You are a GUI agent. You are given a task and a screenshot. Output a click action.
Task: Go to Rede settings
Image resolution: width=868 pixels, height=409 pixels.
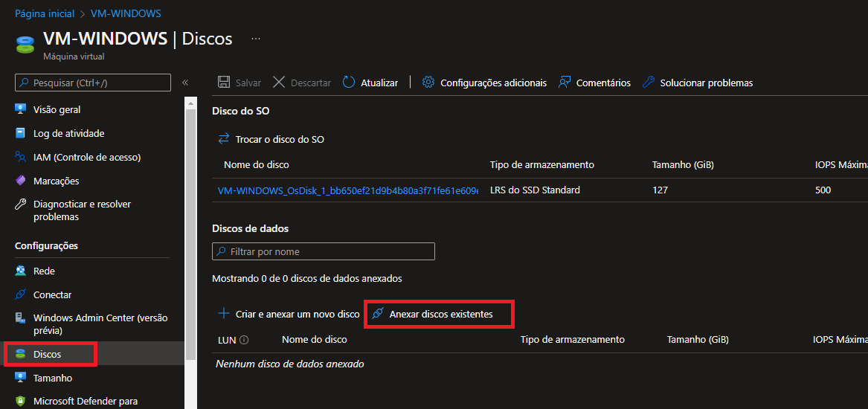pyautogui.click(x=44, y=271)
